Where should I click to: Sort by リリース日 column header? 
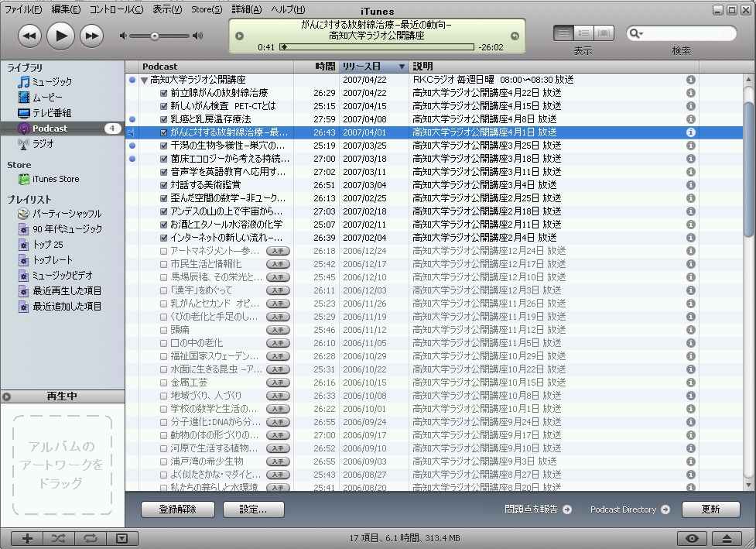(375, 66)
